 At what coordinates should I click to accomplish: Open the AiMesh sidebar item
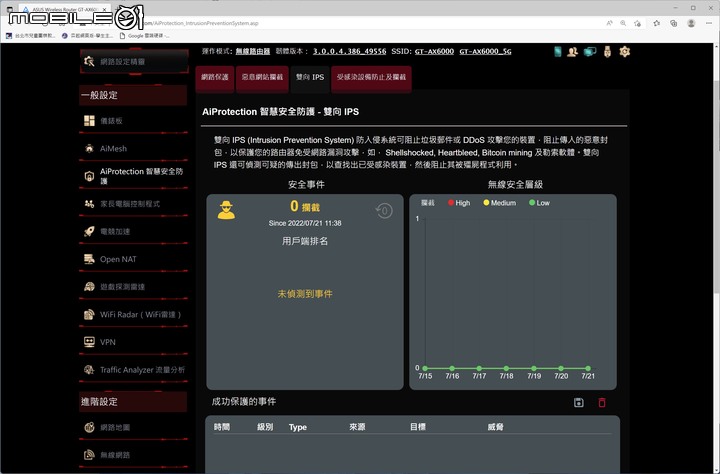point(134,148)
